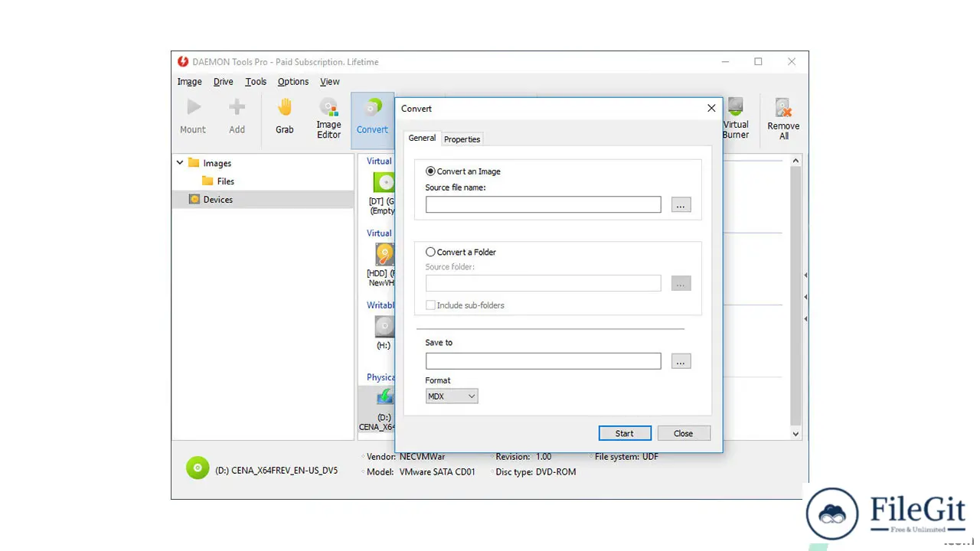Open the Options menu
Screen dimensions: 980x551
pyautogui.click(x=293, y=82)
